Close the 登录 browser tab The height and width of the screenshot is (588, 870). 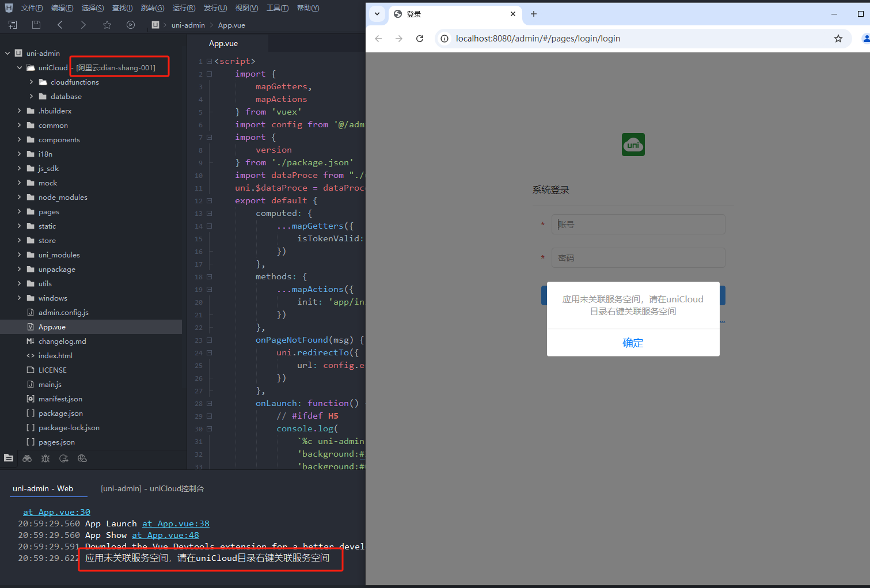[x=513, y=14]
